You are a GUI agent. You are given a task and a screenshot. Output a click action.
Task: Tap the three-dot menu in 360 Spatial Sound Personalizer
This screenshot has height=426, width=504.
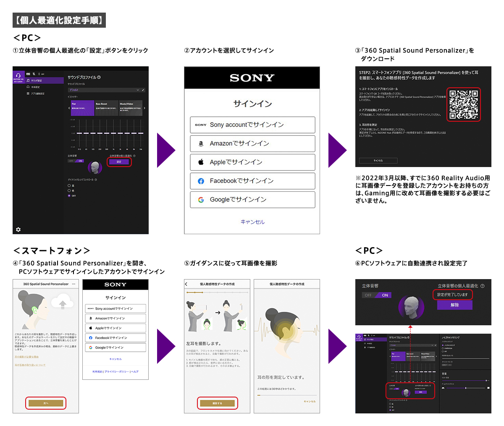point(73,284)
